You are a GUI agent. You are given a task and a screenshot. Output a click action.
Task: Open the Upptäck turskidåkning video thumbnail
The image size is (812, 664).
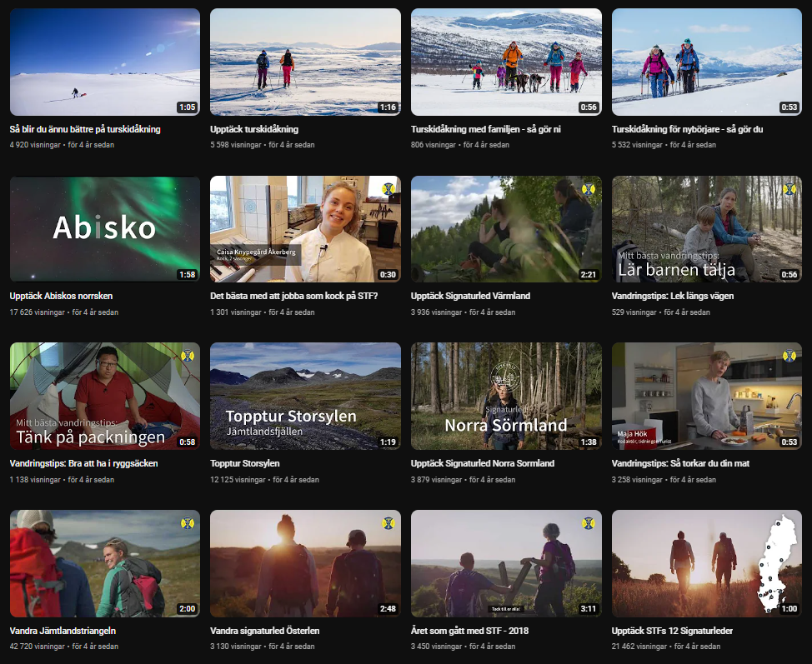coord(305,62)
